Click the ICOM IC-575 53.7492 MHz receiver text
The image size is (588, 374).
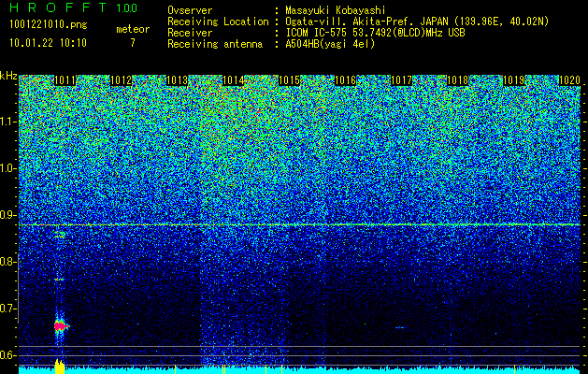tap(375, 33)
